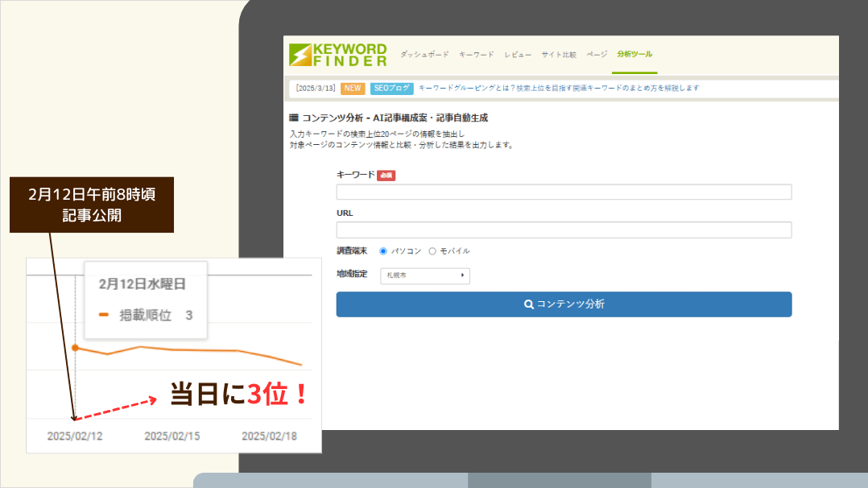Switch to the ページ navigation item
This screenshot has width=868, height=488.
597,54
